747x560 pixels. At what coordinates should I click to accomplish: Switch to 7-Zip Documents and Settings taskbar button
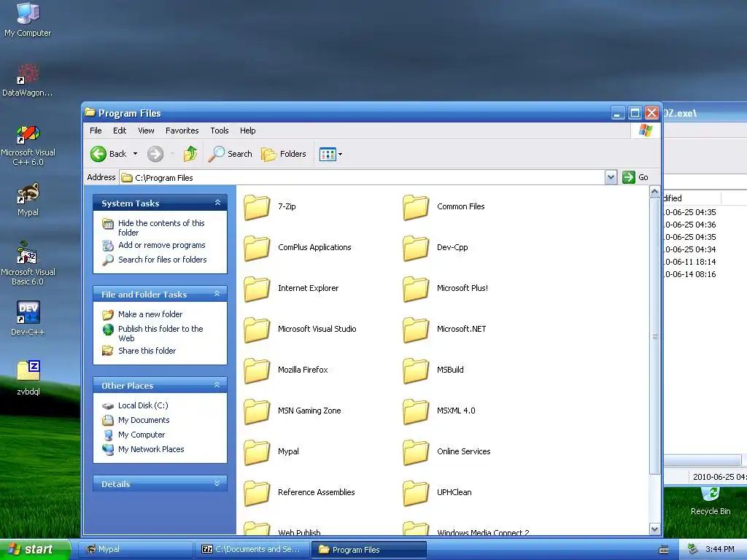pyautogui.click(x=252, y=549)
